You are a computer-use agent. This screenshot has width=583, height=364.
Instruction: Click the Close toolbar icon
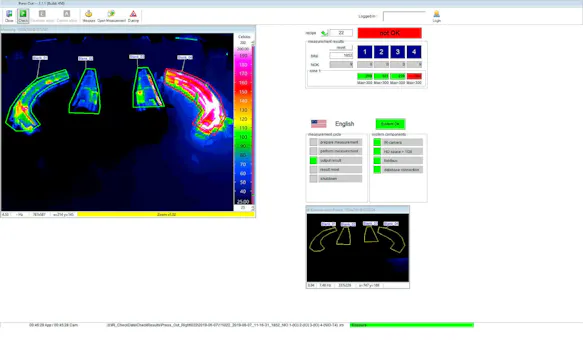tap(9, 16)
